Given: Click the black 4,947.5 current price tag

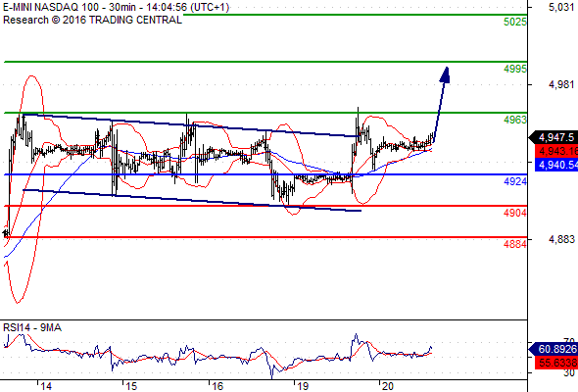Looking at the screenshot, I should pos(554,137).
